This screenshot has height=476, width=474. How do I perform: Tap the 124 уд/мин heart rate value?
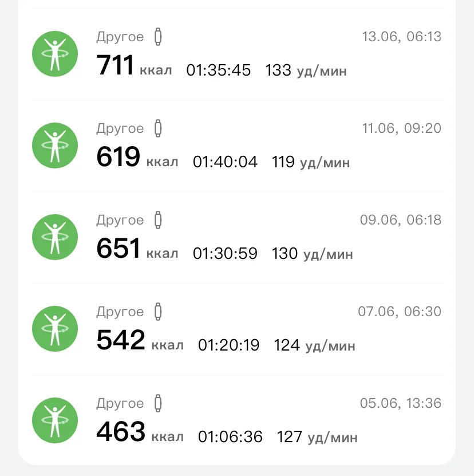314,345
